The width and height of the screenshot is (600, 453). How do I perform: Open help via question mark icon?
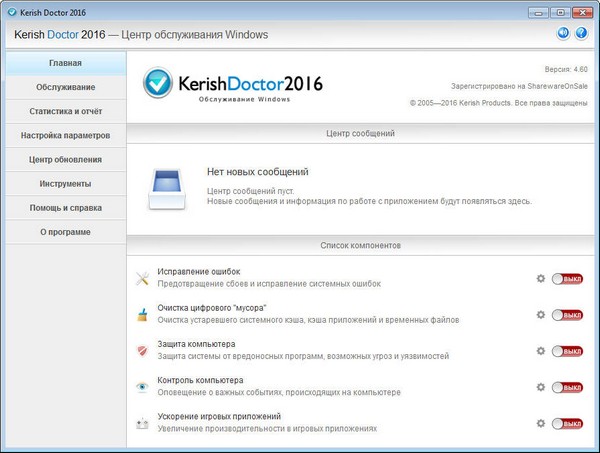pos(581,33)
